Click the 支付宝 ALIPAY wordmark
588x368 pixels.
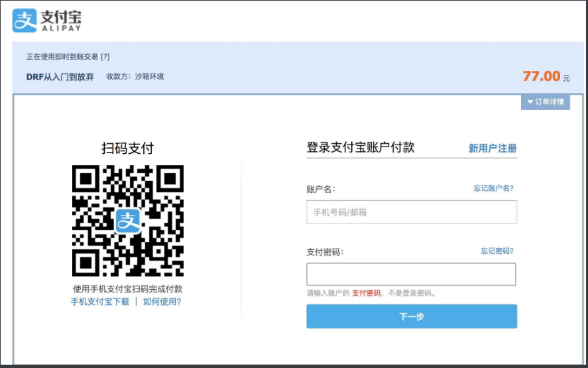[x=61, y=21]
